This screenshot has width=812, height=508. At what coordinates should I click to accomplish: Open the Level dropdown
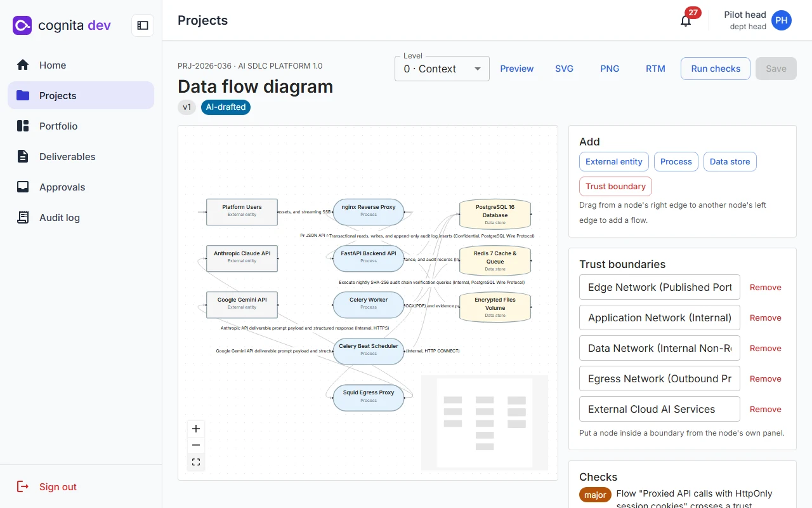point(442,69)
